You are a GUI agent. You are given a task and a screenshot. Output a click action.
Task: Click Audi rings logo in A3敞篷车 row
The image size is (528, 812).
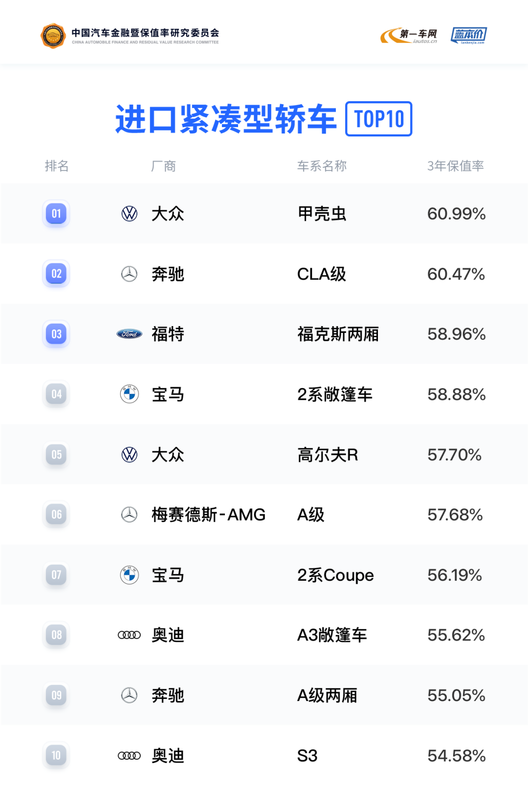129,635
